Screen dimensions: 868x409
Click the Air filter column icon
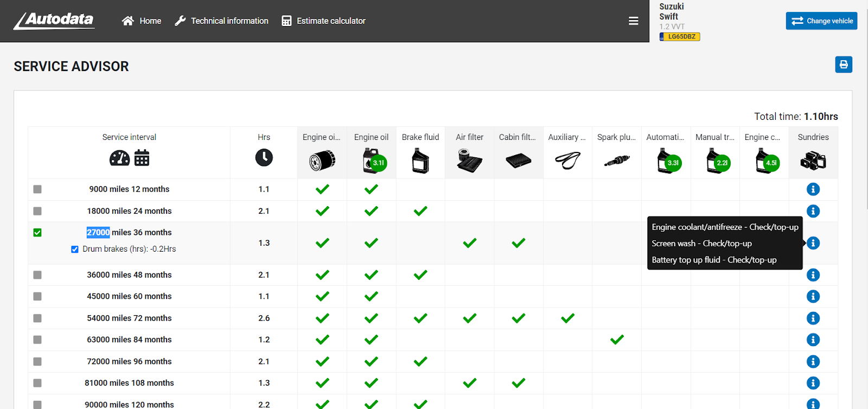point(469,161)
